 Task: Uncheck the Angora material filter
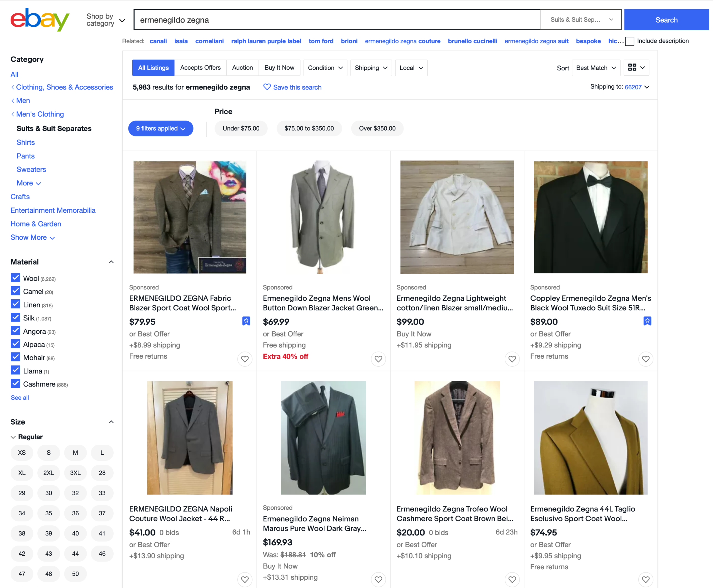(16, 330)
